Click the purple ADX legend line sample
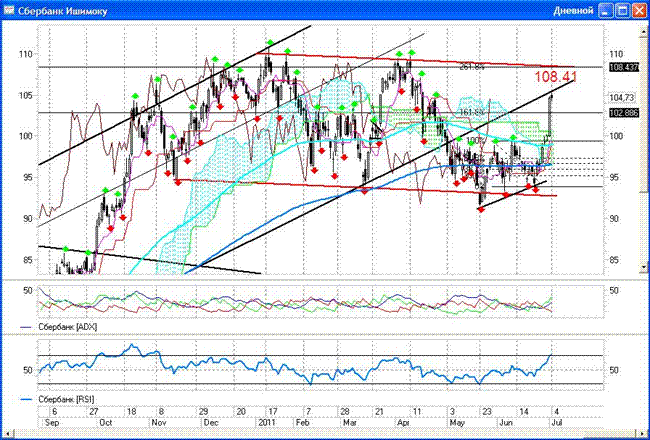The width and height of the screenshot is (650, 440). coord(26,327)
